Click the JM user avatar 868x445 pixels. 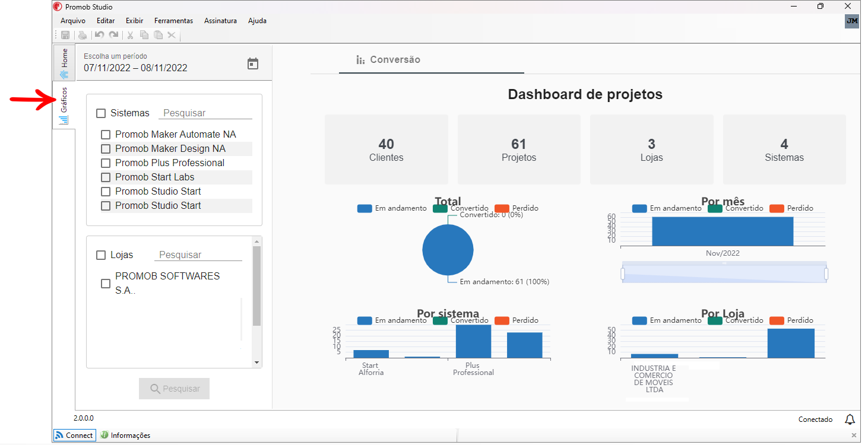852,21
